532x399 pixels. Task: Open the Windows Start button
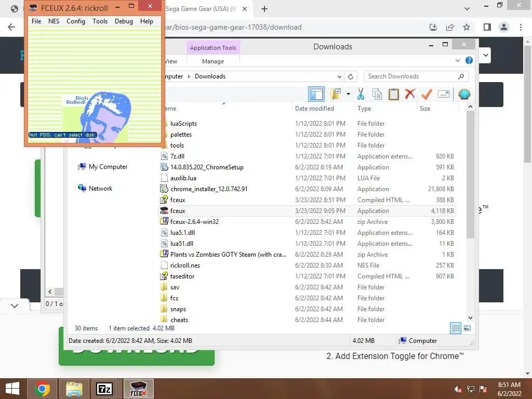12,389
